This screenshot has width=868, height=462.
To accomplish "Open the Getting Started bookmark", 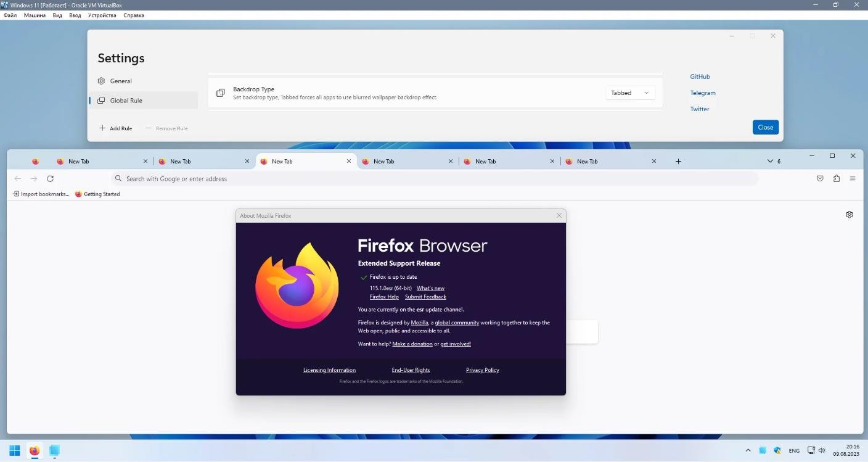I will pyautogui.click(x=97, y=194).
